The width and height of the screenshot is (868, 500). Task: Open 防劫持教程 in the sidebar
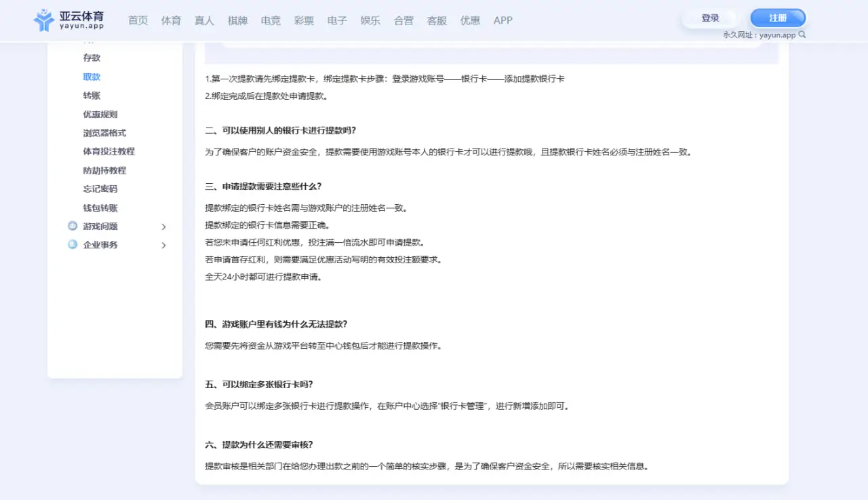point(105,170)
